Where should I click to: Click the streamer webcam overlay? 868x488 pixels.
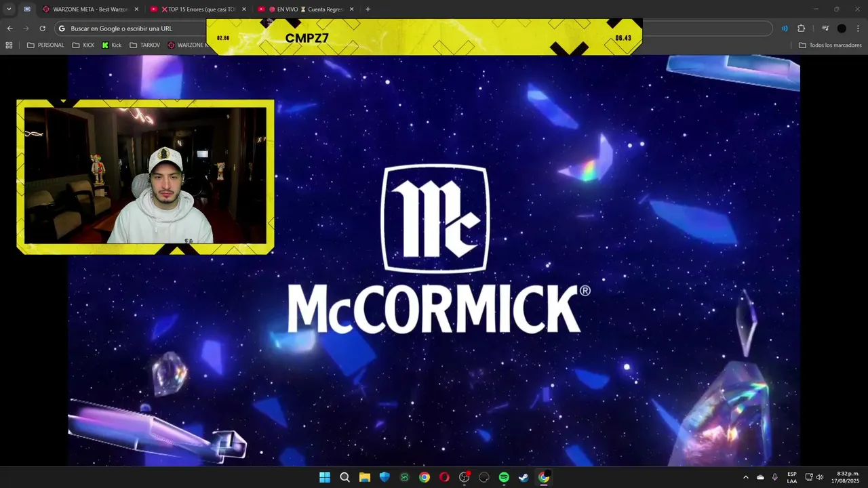145,176
